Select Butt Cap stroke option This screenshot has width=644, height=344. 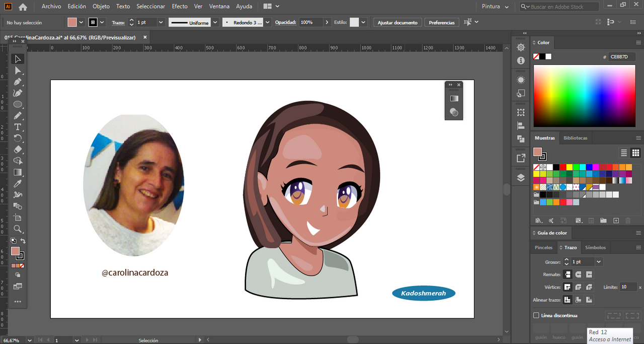point(568,274)
